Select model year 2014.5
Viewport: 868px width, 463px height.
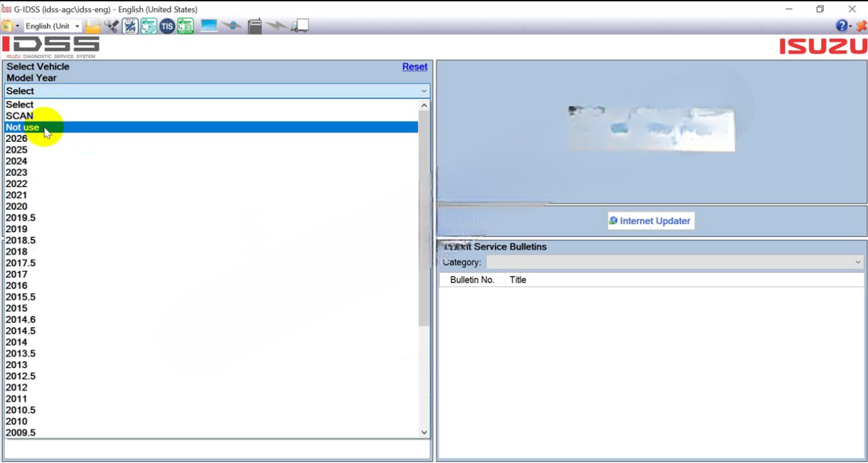(x=211, y=331)
